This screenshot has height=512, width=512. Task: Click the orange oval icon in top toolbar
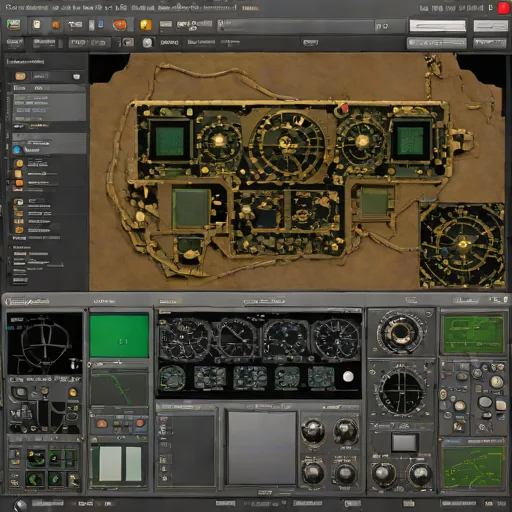click(x=120, y=25)
